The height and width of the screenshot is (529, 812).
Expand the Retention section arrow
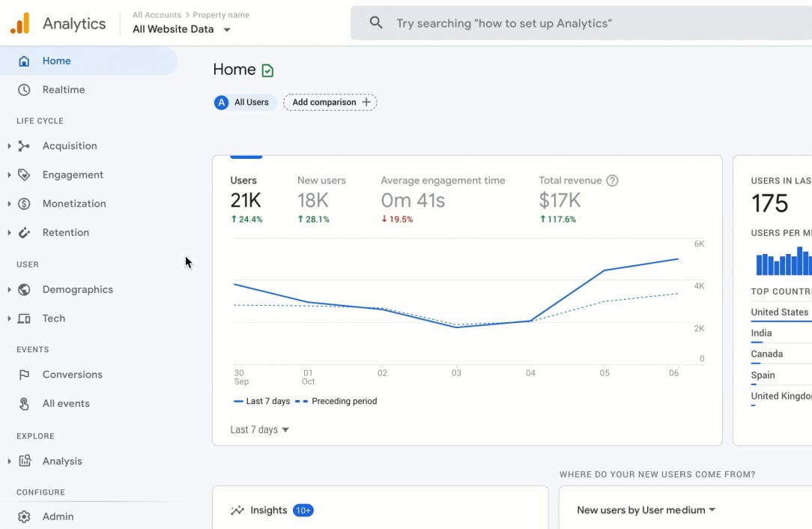pyautogui.click(x=9, y=232)
